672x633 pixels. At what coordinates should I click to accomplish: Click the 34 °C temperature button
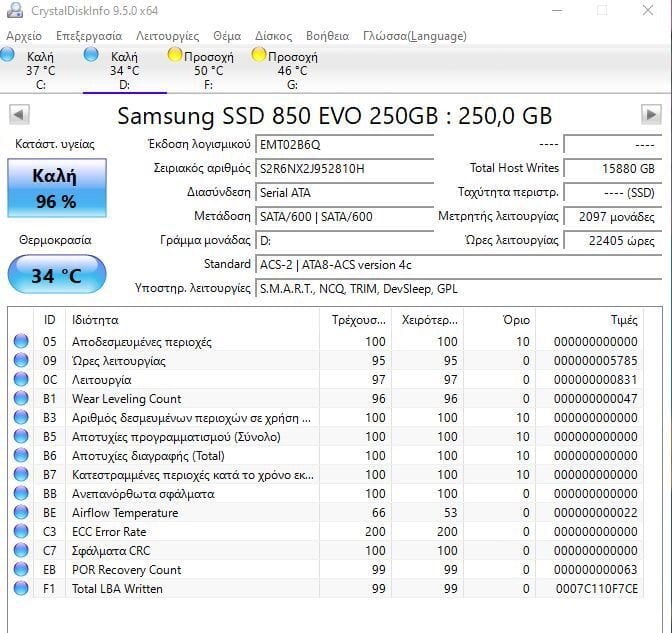(x=57, y=275)
